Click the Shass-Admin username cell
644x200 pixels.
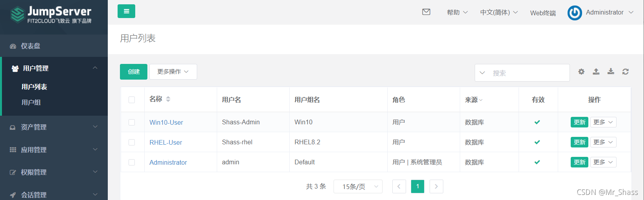[x=241, y=122]
